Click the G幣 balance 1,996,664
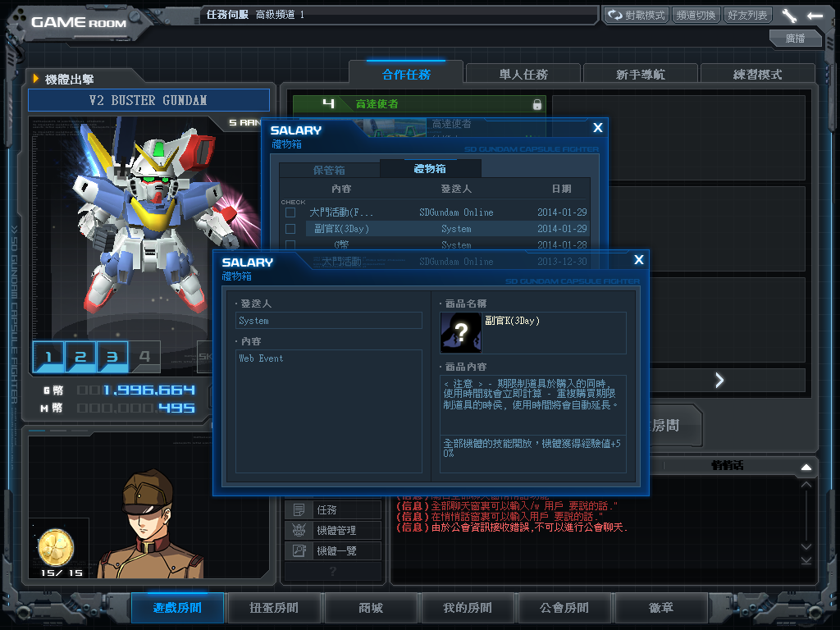Image resolution: width=840 pixels, height=630 pixels. point(149,390)
